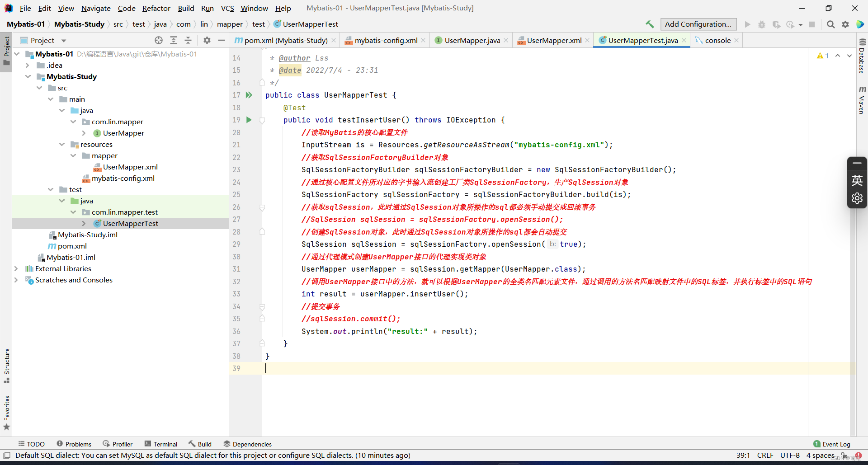Click the warning indicator in editor
The width and height of the screenshot is (868, 465).
[823, 56]
